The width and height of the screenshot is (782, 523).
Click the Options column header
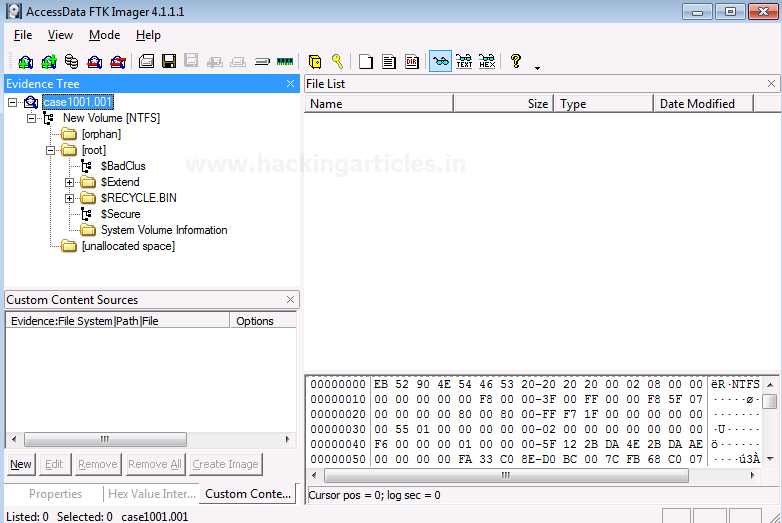[x=263, y=321]
